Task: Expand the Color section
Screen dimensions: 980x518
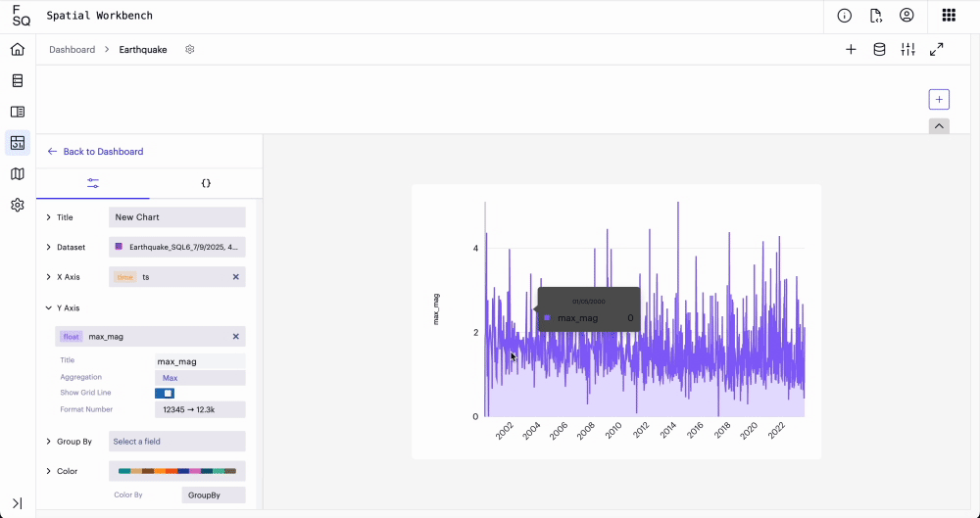Action: coord(49,471)
